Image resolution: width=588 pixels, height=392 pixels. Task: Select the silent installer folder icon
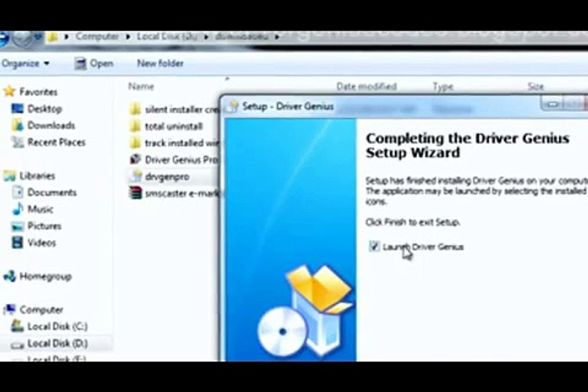point(136,109)
